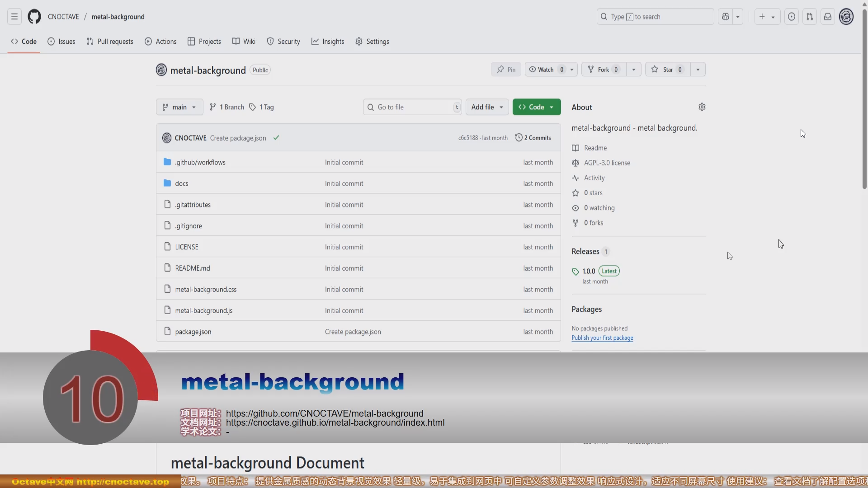View the 1 Tag list
Screen dimensions: 868x488
pyautogui.click(x=261, y=107)
